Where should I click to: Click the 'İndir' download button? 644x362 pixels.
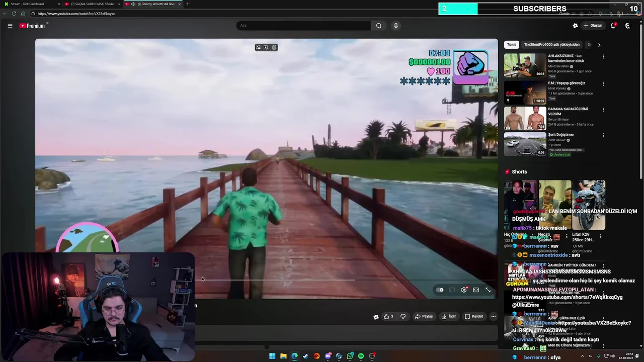[x=449, y=316]
